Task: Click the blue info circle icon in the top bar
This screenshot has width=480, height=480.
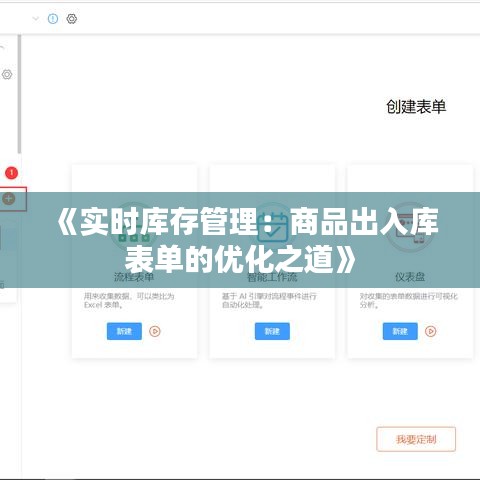Action: [53, 19]
